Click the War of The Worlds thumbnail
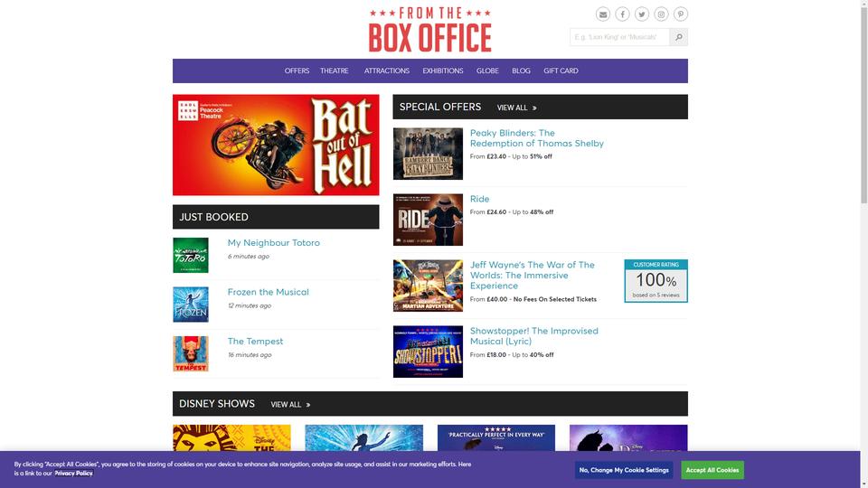Viewport: 868px width, 488px height. coord(428,286)
